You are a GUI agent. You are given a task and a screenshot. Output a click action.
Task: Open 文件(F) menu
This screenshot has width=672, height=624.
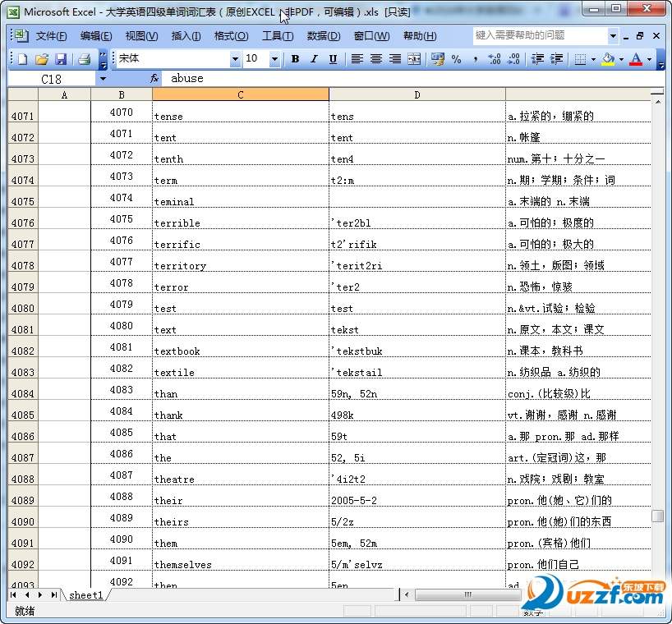coord(51,36)
